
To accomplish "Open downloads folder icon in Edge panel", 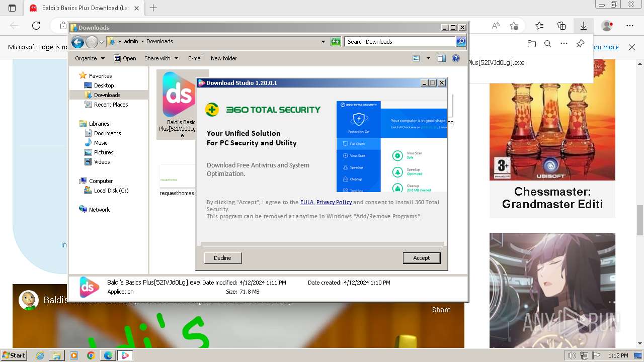I will click(x=532, y=44).
